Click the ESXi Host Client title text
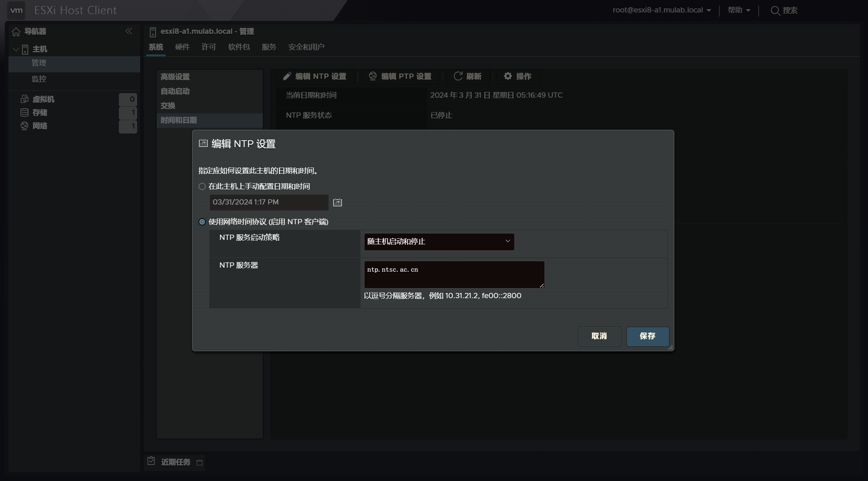 [76, 10]
